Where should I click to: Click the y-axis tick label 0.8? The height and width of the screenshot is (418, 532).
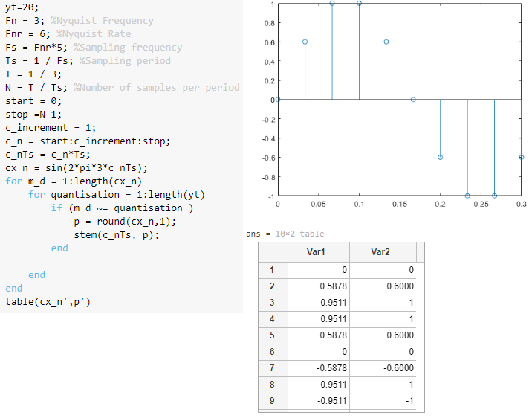coord(270,23)
